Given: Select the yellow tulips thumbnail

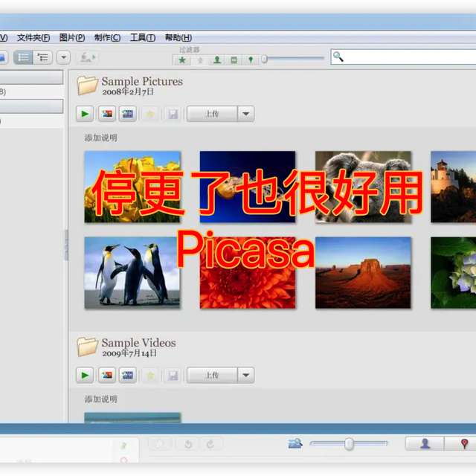Looking at the screenshot, I should [x=132, y=187].
